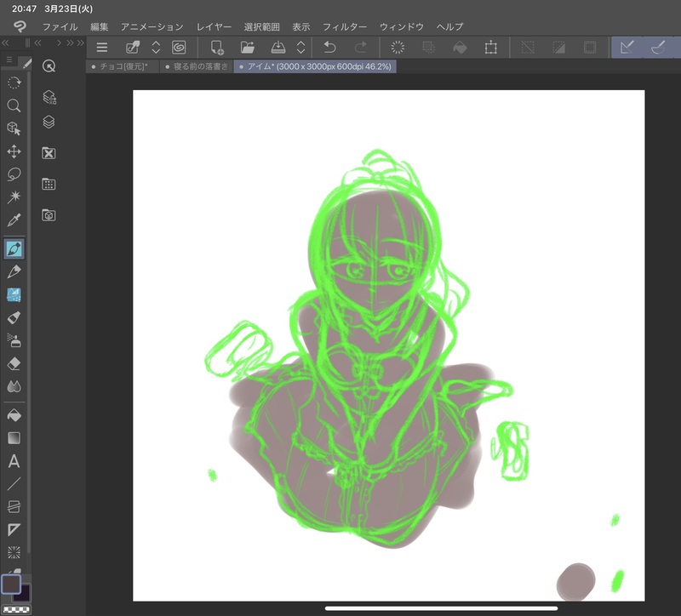Click the dotted-circle clear layer icon
Image resolution: width=681 pixels, height=616 pixels.
(x=398, y=48)
